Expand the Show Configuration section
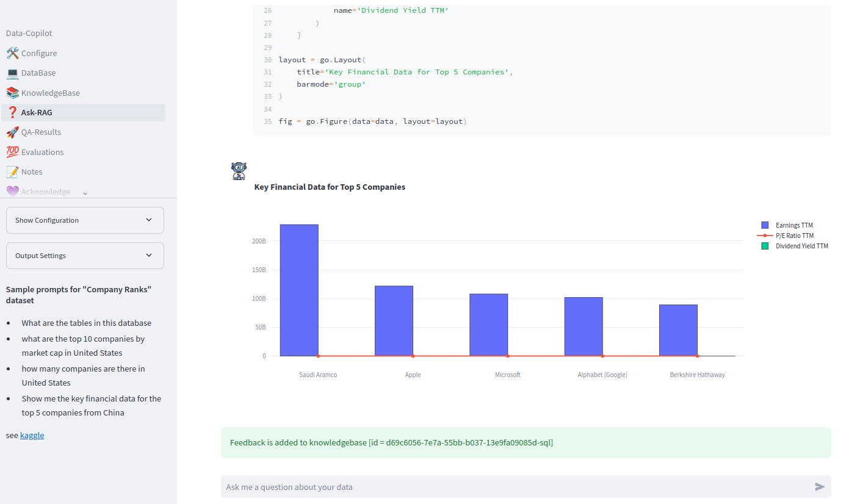 tap(84, 220)
